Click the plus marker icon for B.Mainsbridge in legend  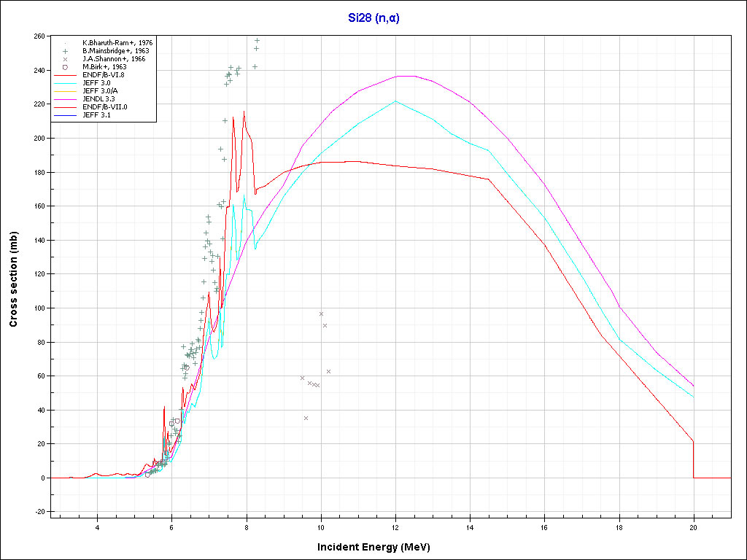66,51
